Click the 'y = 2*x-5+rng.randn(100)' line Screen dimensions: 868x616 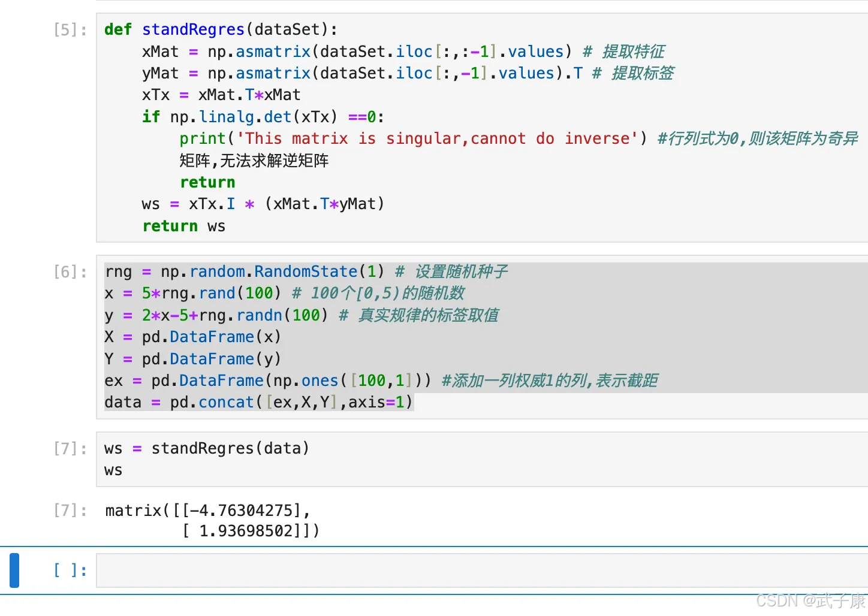coord(301,315)
